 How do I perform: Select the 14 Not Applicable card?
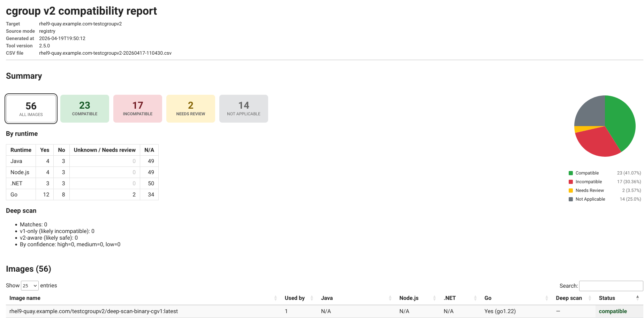(x=243, y=108)
